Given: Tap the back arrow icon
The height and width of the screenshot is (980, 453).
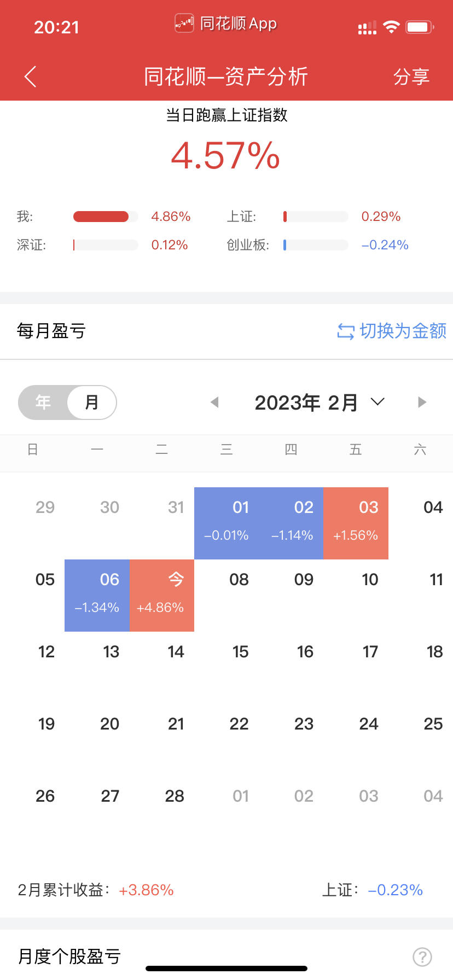Looking at the screenshot, I should [31, 77].
